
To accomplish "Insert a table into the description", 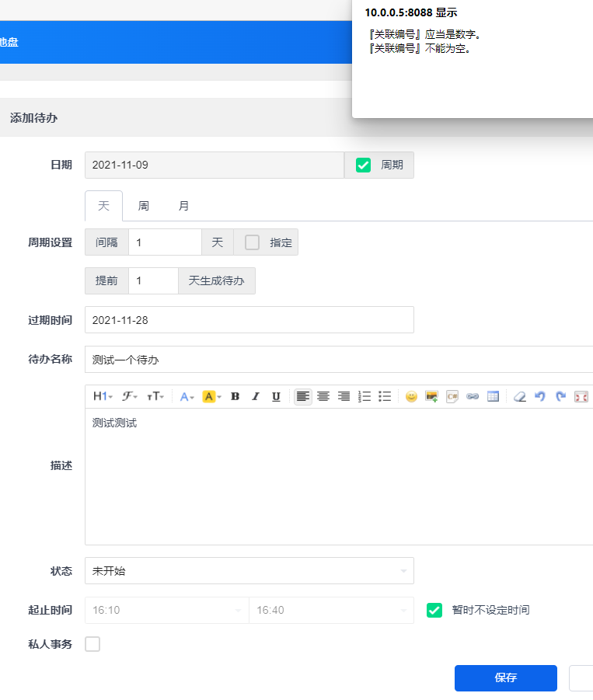I will pyautogui.click(x=492, y=396).
